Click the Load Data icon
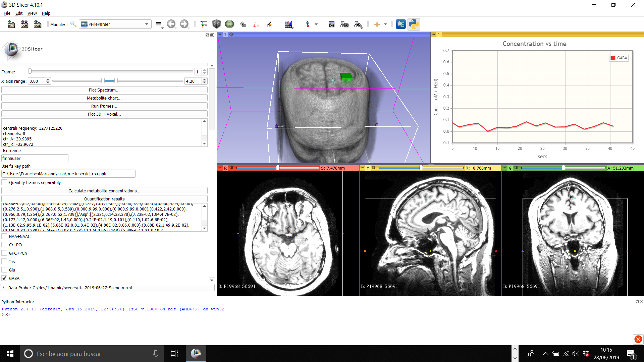The height and width of the screenshot is (362, 644). click(x=11, y=24)
